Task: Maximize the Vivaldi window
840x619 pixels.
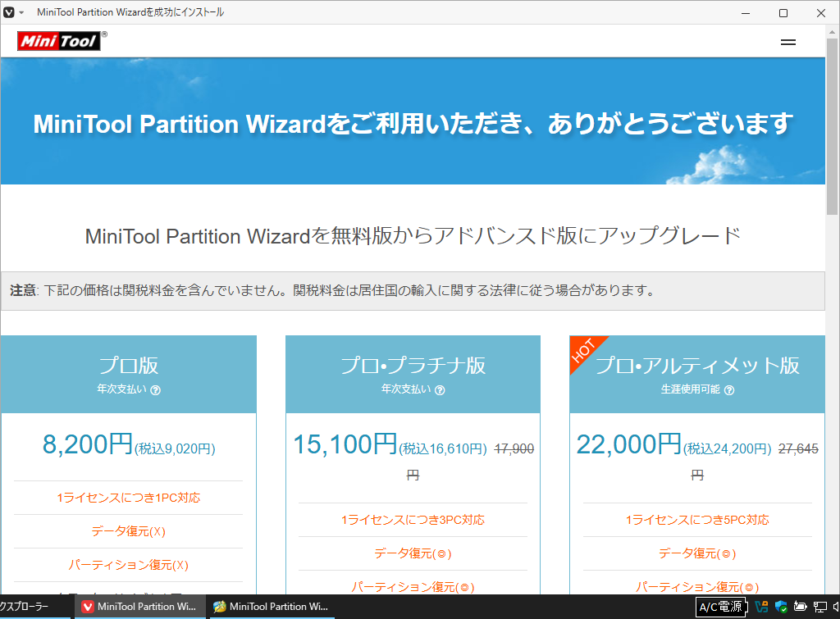Action: click(783, 13)
